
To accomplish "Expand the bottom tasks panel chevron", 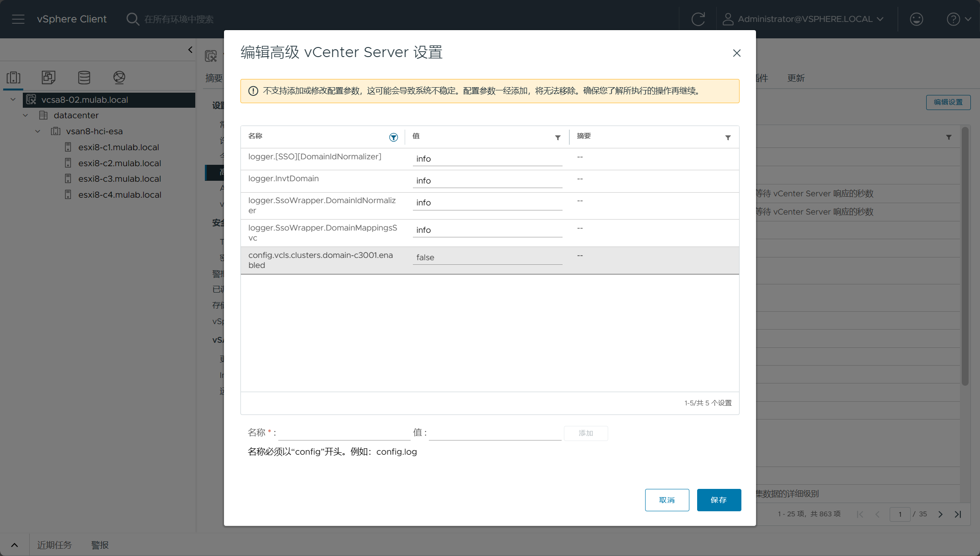I will (x=15, y=545).
